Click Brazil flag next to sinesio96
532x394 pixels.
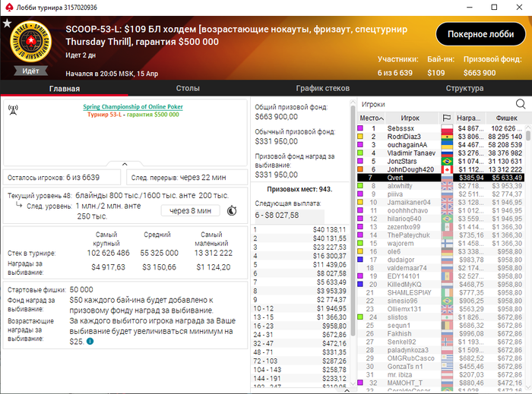[x=447, y=301]
